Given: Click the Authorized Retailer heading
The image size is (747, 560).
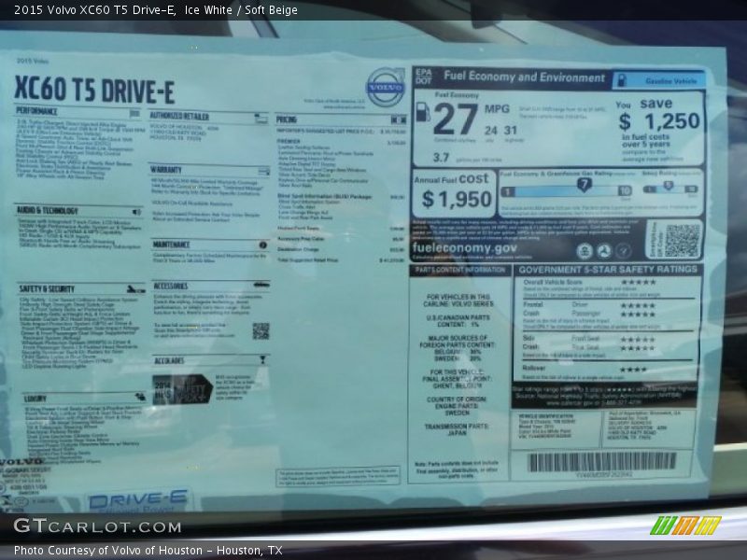Looking at the screenshot, I should click(x=179, y=116).
